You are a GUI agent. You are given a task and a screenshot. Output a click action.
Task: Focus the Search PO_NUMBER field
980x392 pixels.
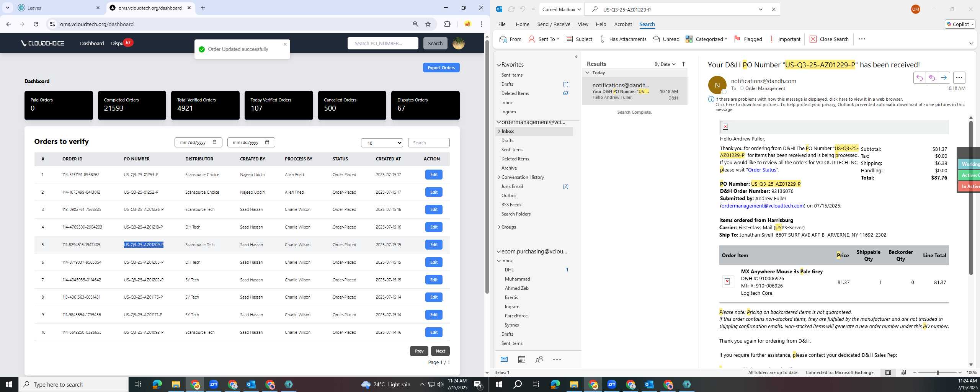pos(382,43)
